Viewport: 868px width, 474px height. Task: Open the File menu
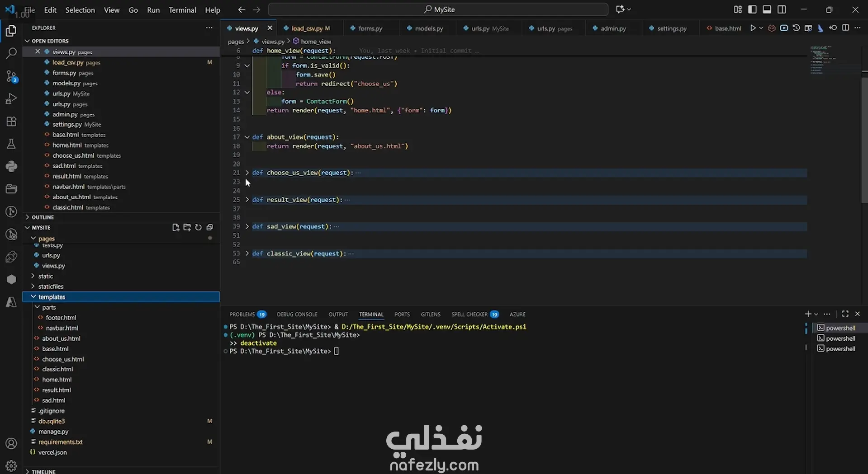(29, 9)
